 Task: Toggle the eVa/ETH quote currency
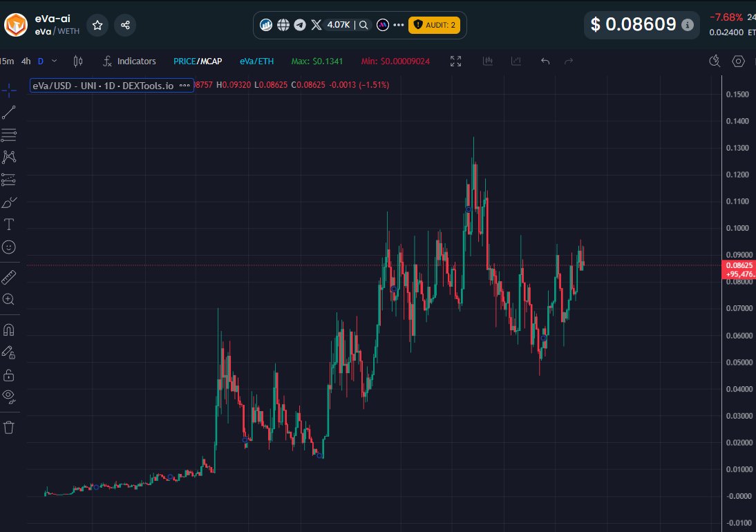click(x=256, y=61)
